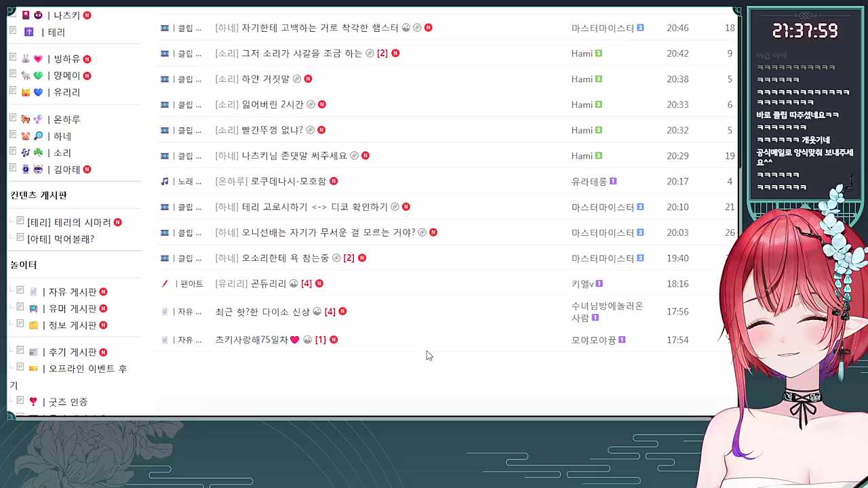This screenshot has height=488, width=868.
Task: Click the 21:37:59 stream timer overlay
Action: (x=805, y=31)
